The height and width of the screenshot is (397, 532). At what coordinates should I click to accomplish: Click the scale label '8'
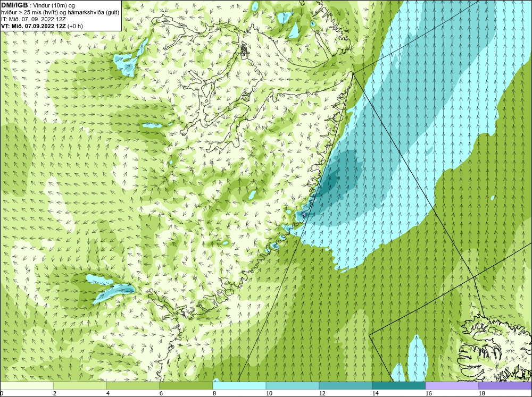point(215,393)
